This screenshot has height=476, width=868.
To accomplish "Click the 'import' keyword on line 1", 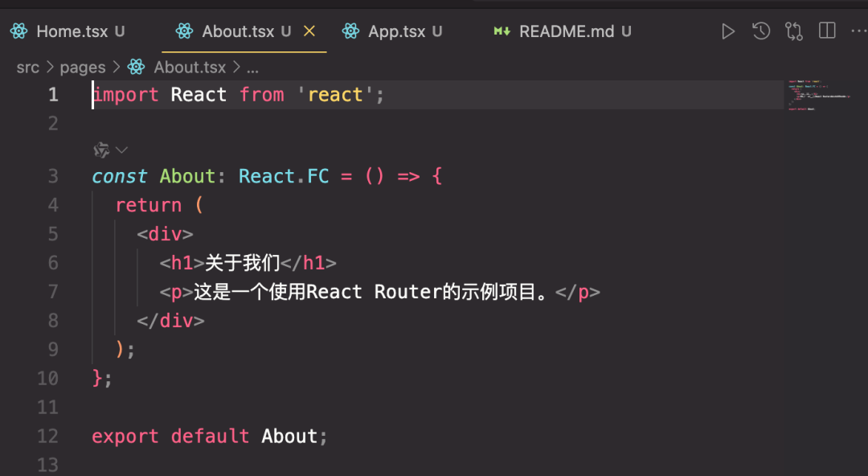I will click(125, 95).
